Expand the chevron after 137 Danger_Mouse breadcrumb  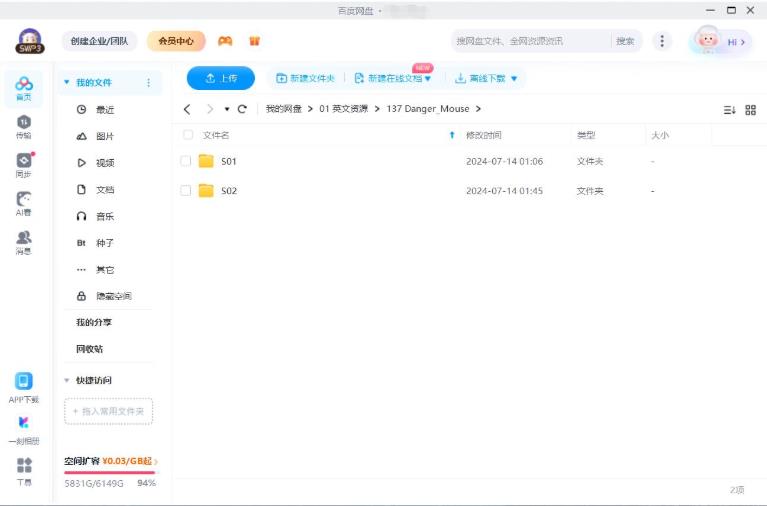[x=478, y=109]
